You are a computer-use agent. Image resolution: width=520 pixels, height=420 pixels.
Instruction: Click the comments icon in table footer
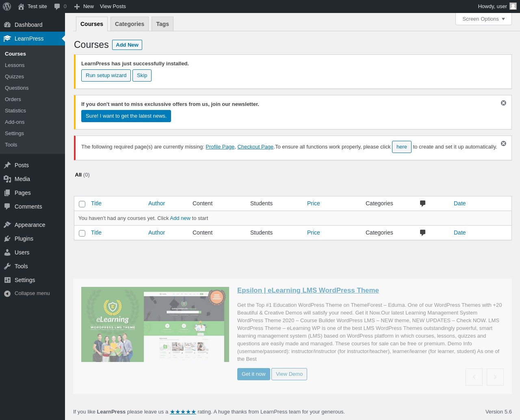tap(422, 233)
